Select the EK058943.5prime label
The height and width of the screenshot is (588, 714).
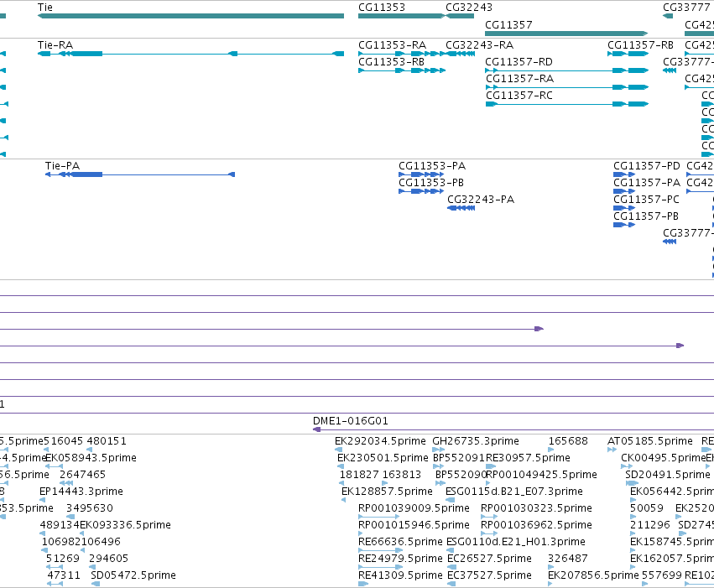point(91,458)
